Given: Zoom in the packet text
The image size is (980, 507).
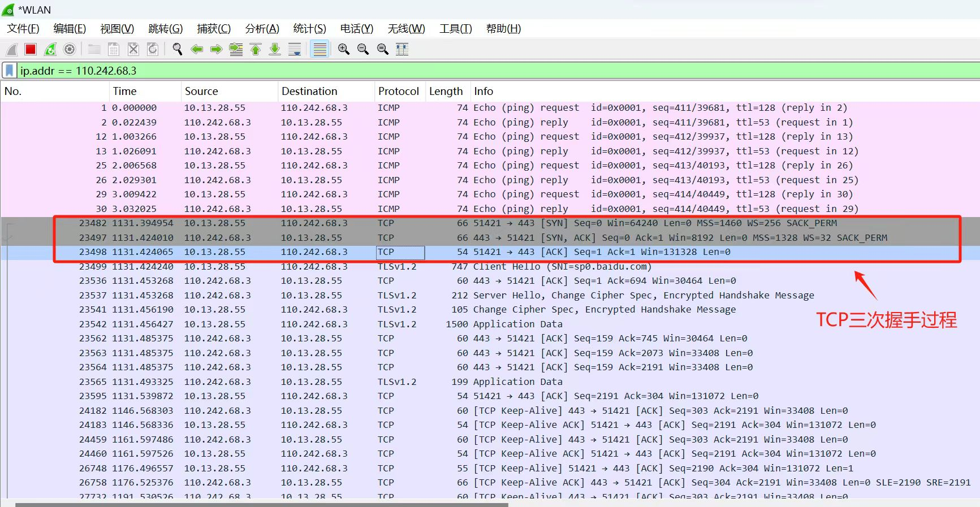Looking at the screenshot, I should 343,50.
